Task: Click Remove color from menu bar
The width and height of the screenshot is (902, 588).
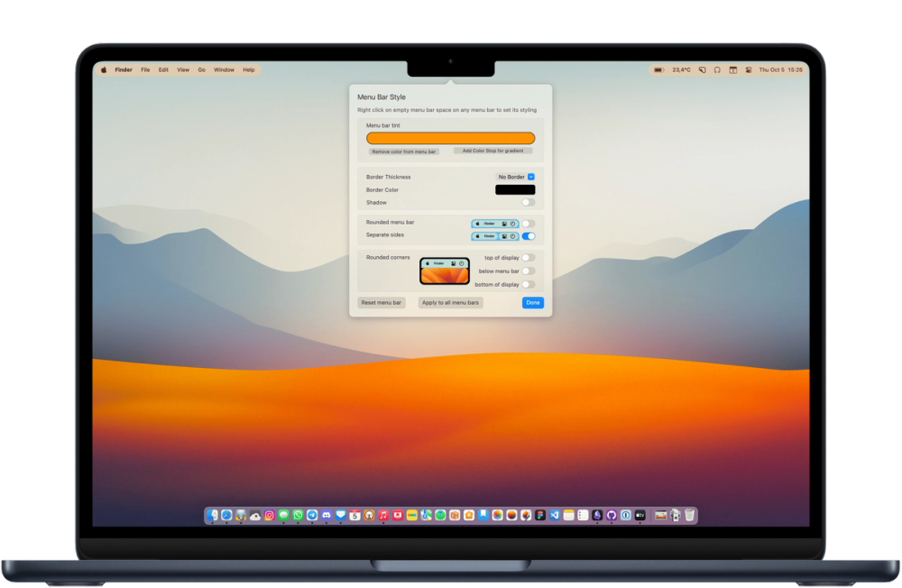Action: coord(404,152)
